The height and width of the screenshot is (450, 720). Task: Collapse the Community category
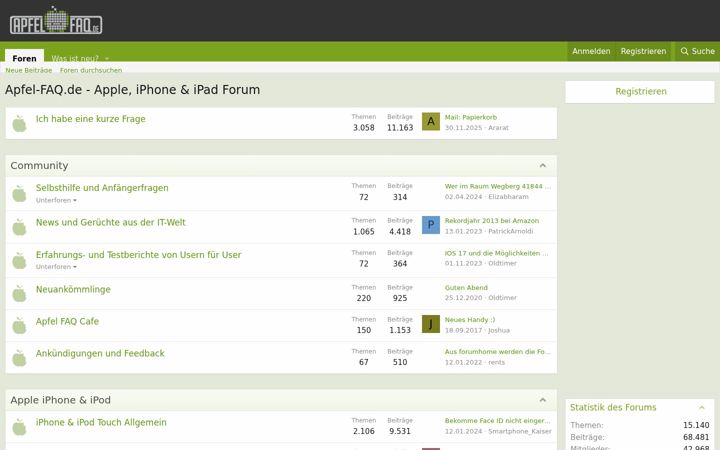pyautogui.click(x=543, y=166)
